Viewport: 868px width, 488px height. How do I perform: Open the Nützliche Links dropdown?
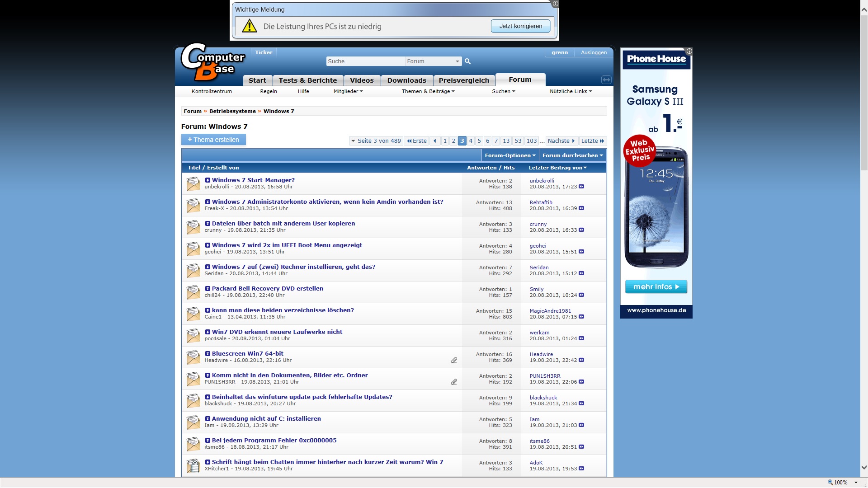(x=571, y=91)
